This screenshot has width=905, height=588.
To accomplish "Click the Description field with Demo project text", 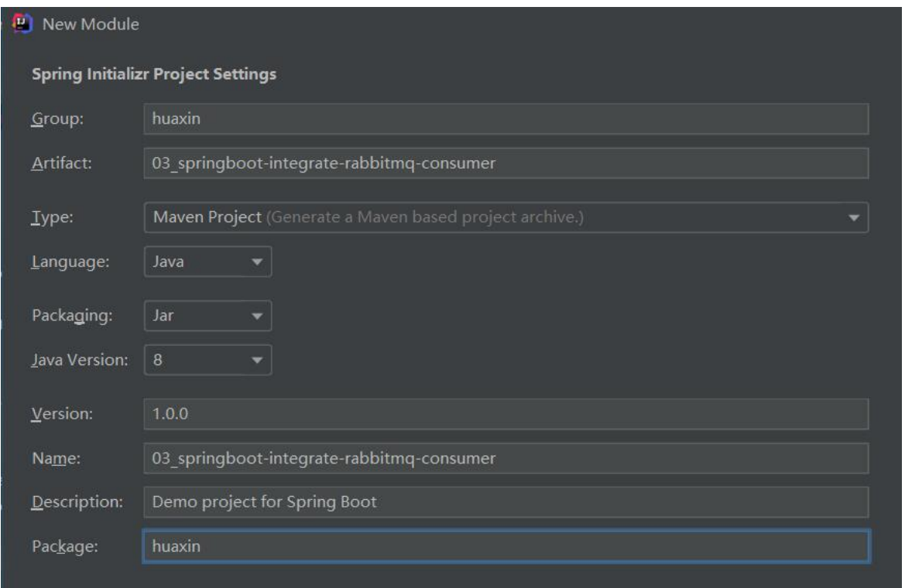I will (x=506, y=502).
